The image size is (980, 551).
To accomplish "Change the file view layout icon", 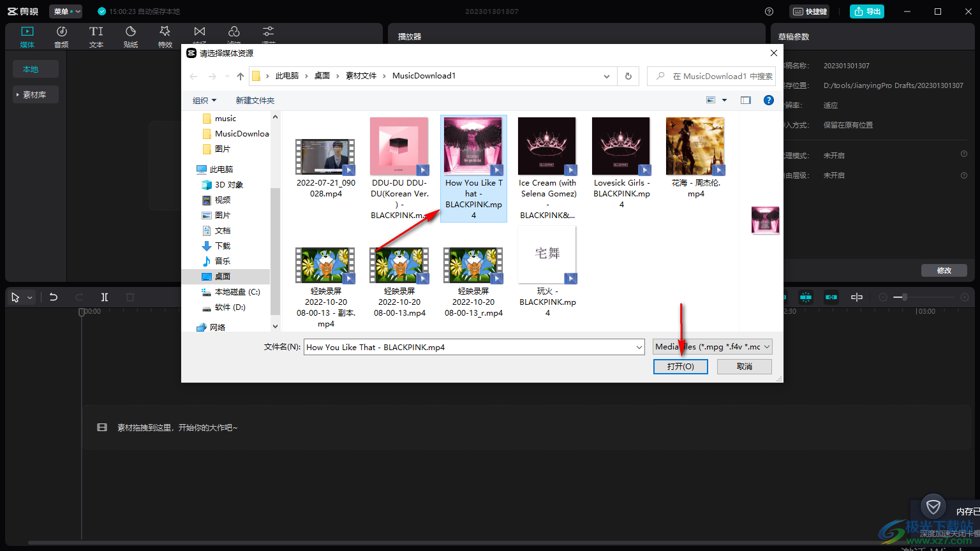I will [711, 100].
